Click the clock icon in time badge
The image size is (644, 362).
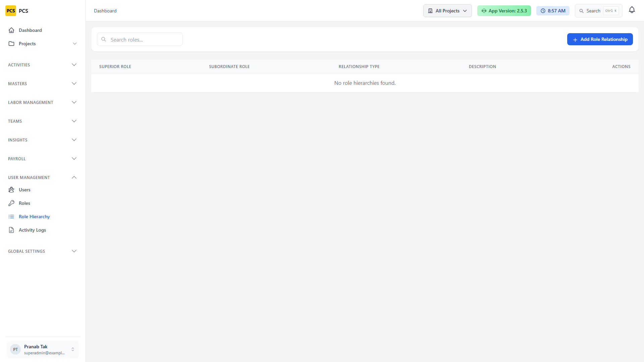[543, 11]
